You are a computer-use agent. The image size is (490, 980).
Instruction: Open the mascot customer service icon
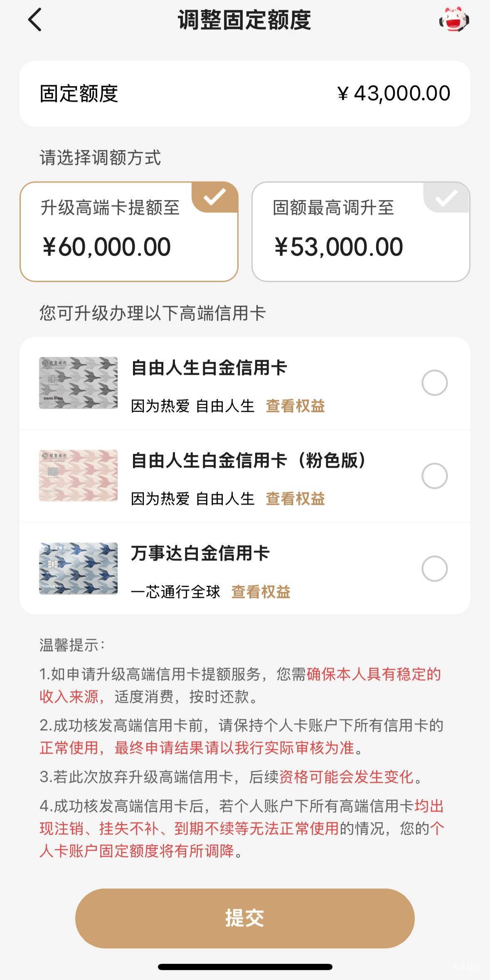(454, 20)
